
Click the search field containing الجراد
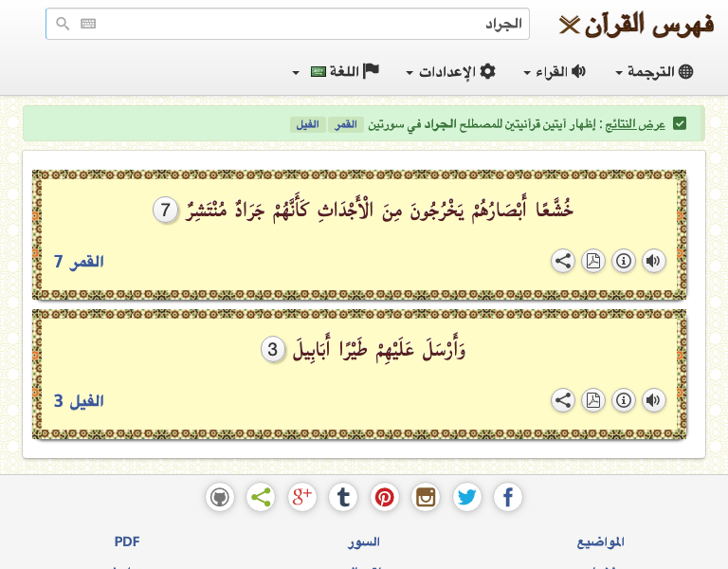click(x=303, y=24)
